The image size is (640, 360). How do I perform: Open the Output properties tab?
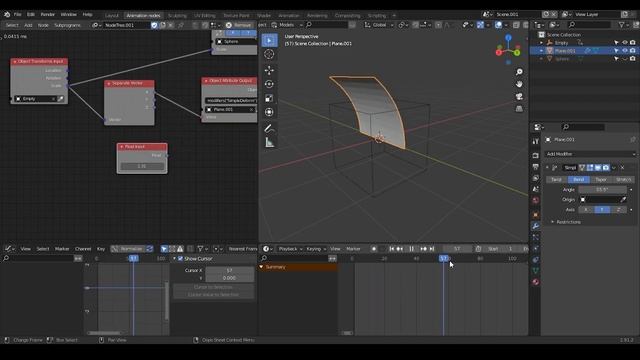[536, 167]
